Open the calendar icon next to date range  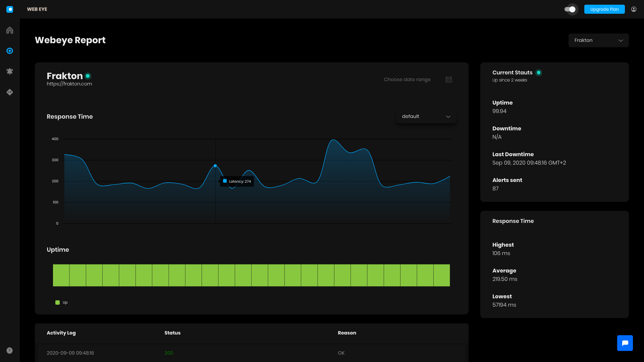pos(449,79)
